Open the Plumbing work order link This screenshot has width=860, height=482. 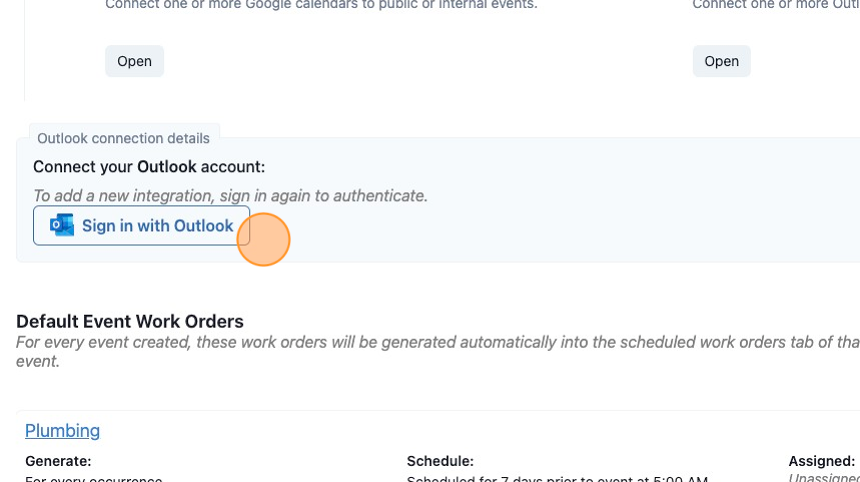(63, 430)
